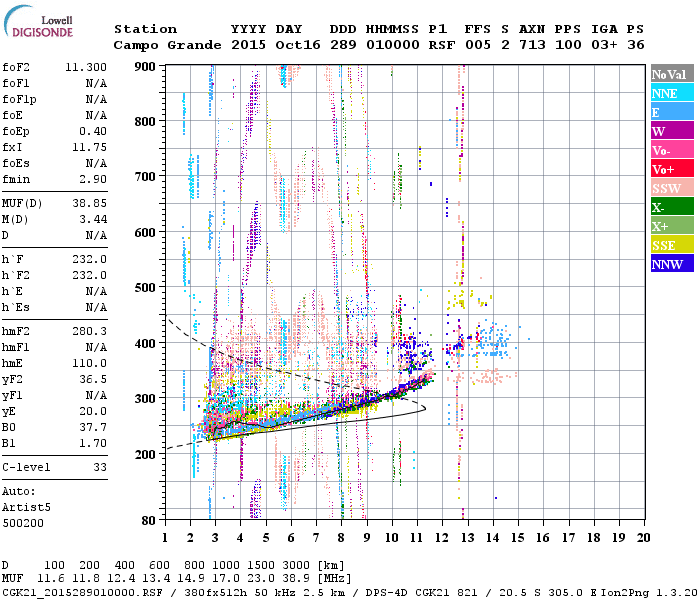Click the PPS value 100

click(568, 45)
